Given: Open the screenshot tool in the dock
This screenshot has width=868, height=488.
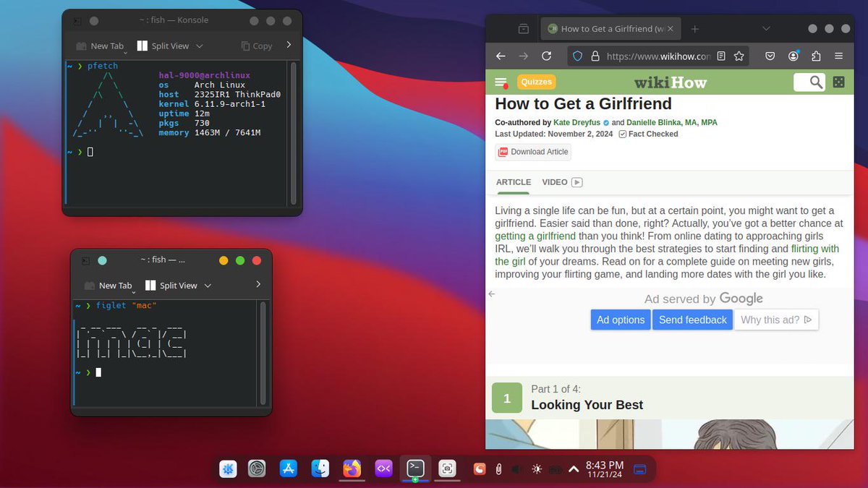Looking at the screenshot, I should (448, 469).
